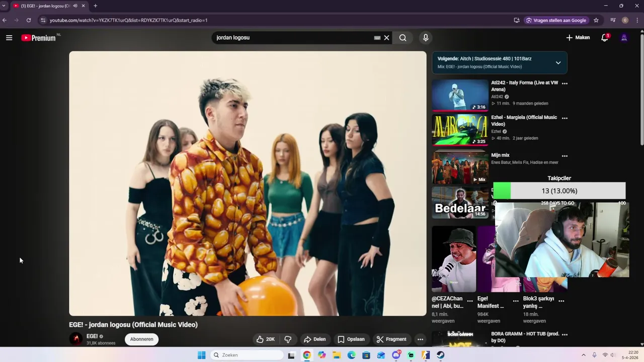This screenshot has width=644, height=362.
Task: Open options for CEZAChannel video
Action: [470, 301]
